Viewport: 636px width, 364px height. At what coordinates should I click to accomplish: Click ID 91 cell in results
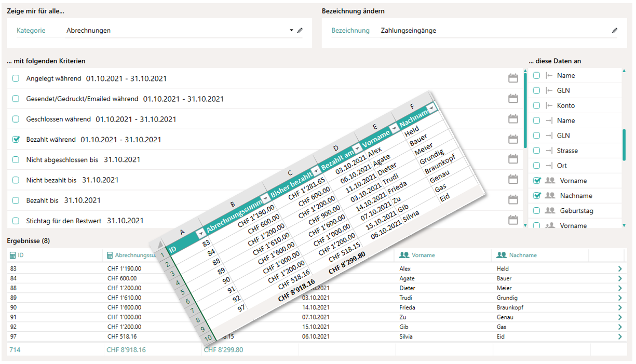tap(13, 317)
